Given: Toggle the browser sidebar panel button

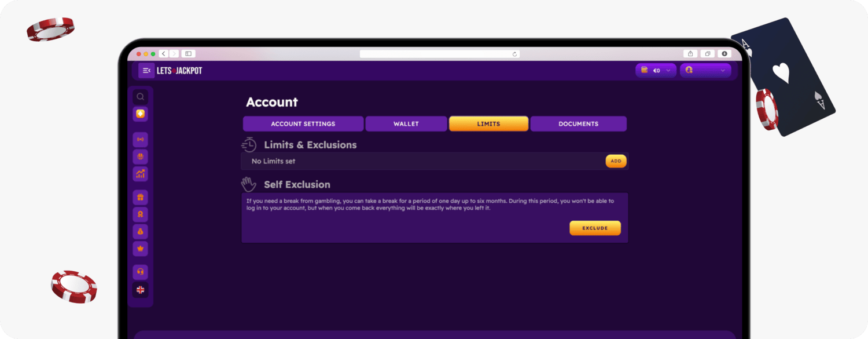Looking at the screenshot, I should [188, 54].
